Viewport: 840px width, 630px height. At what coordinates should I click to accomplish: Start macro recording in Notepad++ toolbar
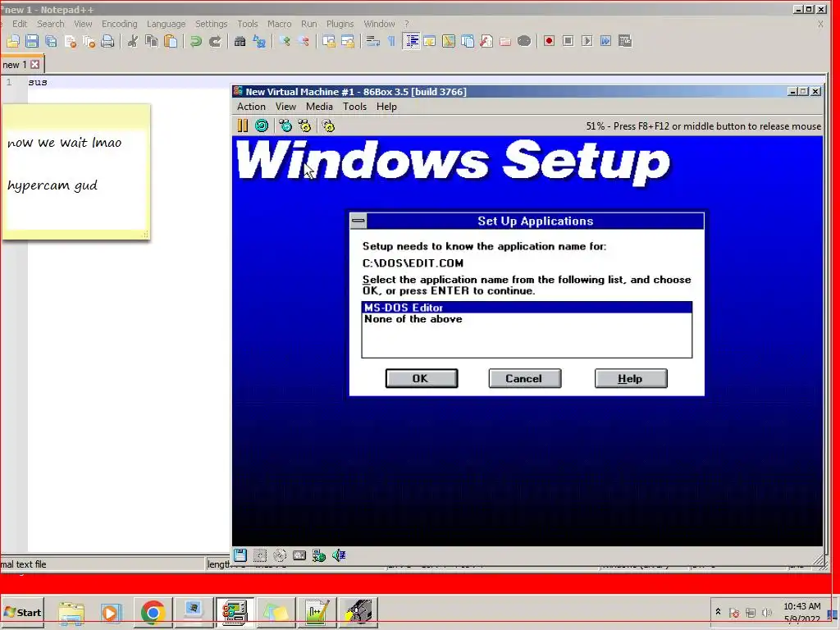tap(549, 41)
